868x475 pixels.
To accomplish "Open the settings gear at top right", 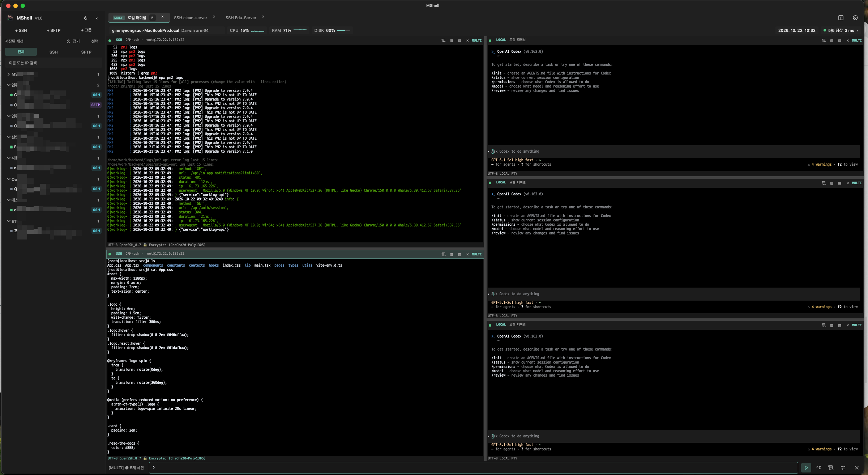I will pos(855,18).
